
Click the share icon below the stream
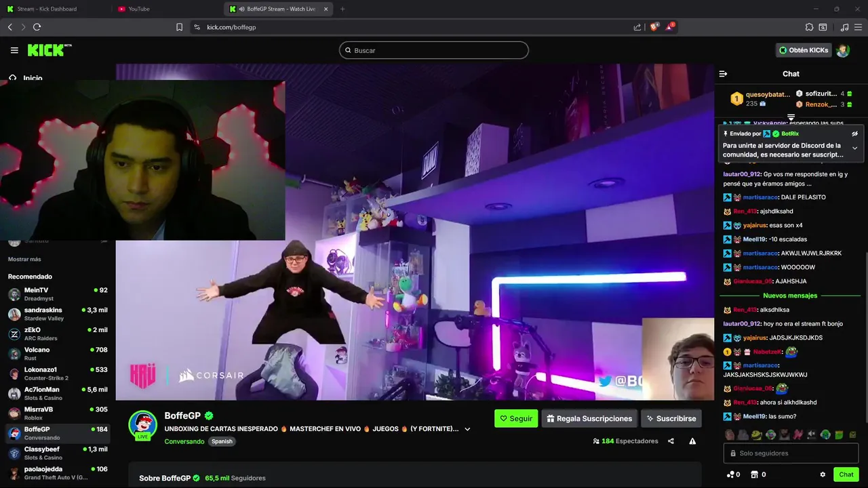[x=671, y=441]
